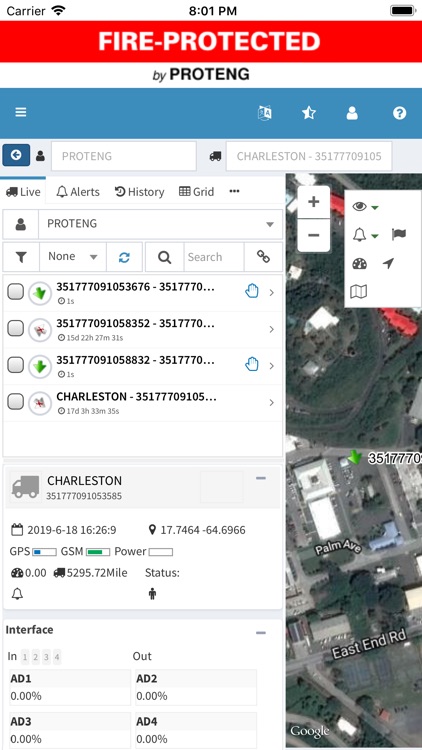Screen dimensions: 422x750
Task: Expand chevron of 351777091058832 row
Action: tap(272, 366)
